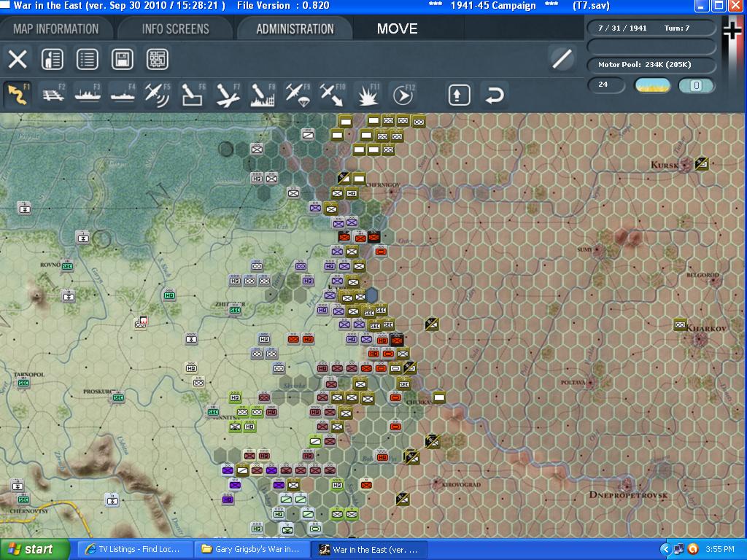Click the Poltava city hex

(x=590, y=382)
